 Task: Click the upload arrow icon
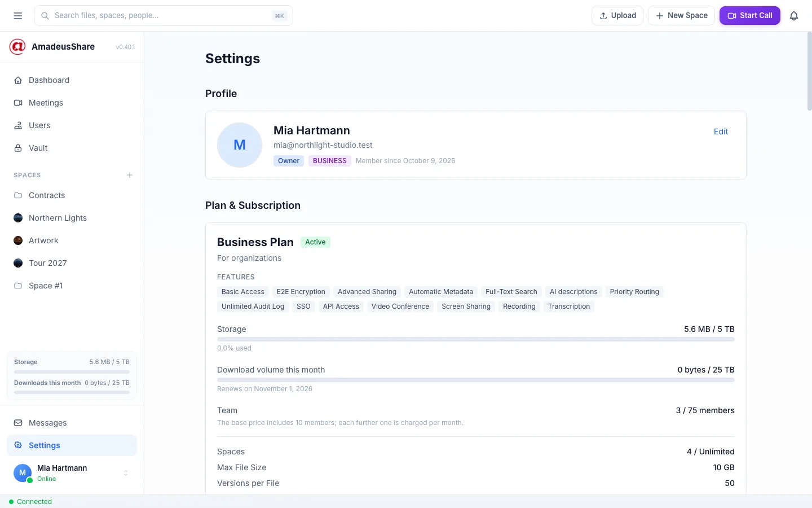pyautogui.click(x=603, y=16)
